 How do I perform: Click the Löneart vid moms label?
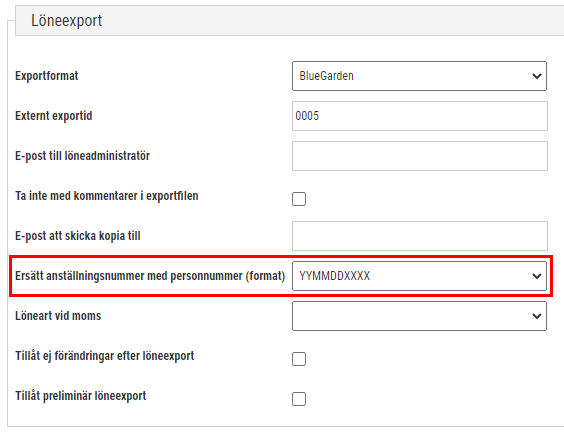pos(58,316)
